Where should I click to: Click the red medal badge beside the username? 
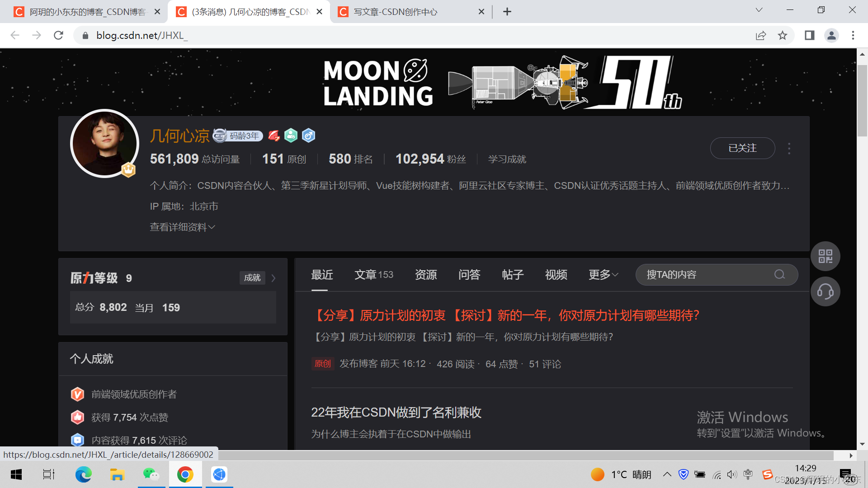273,135
